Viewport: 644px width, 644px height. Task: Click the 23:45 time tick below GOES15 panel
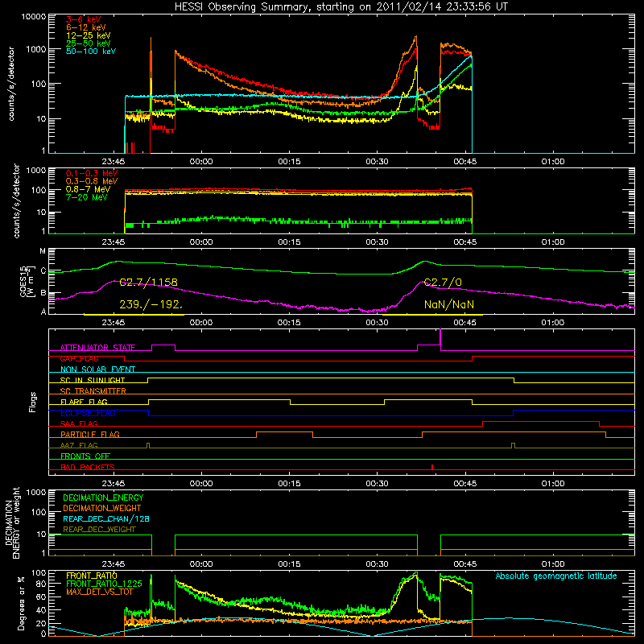114,322
